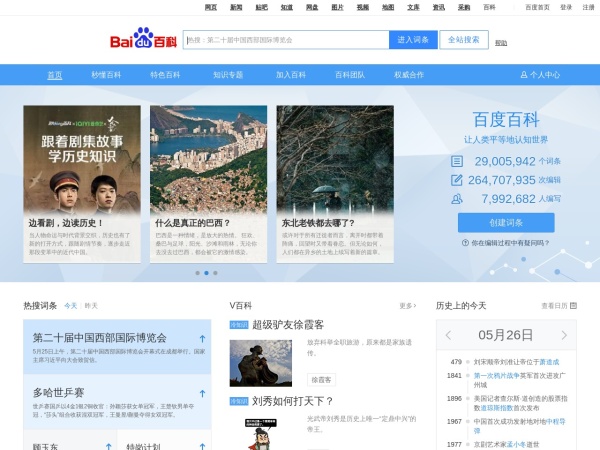This screenshot has width=600, height=450.
Task: Open 东北老铁都去哪了 carousel card
Action: pyautogui.click(x=335, y=184)
